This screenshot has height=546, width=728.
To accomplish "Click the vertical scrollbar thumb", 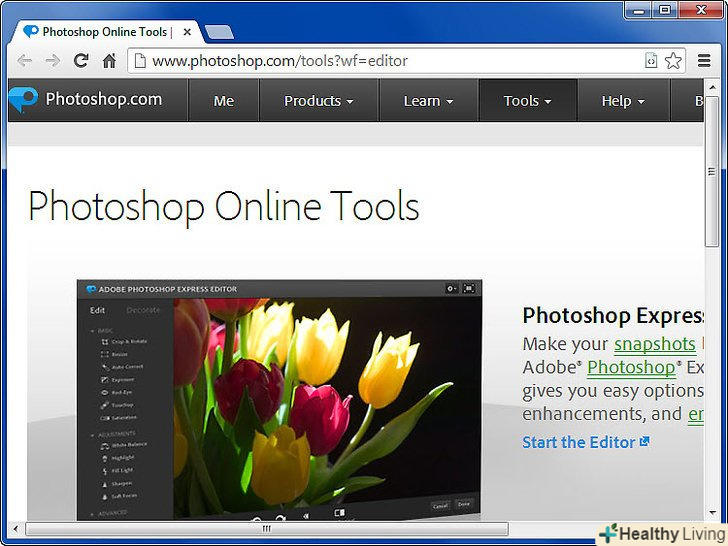I will point(712,172).
